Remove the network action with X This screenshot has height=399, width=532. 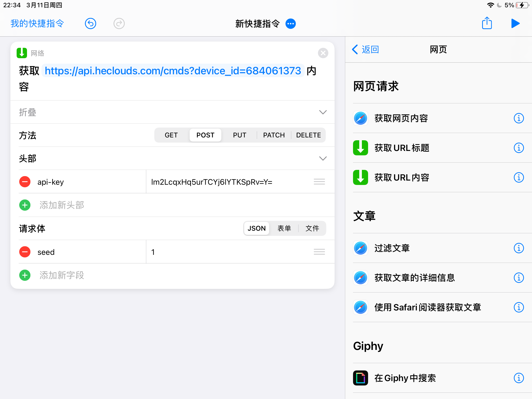(323, 53)
